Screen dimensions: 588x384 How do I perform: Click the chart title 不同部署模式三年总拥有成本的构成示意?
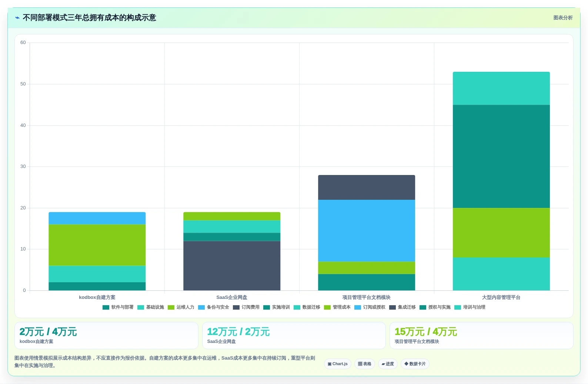coord(89,18)
